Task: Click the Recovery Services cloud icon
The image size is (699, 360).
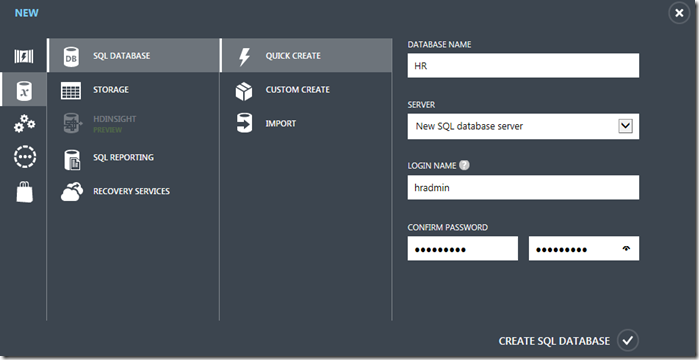Action: coord(72,192)
